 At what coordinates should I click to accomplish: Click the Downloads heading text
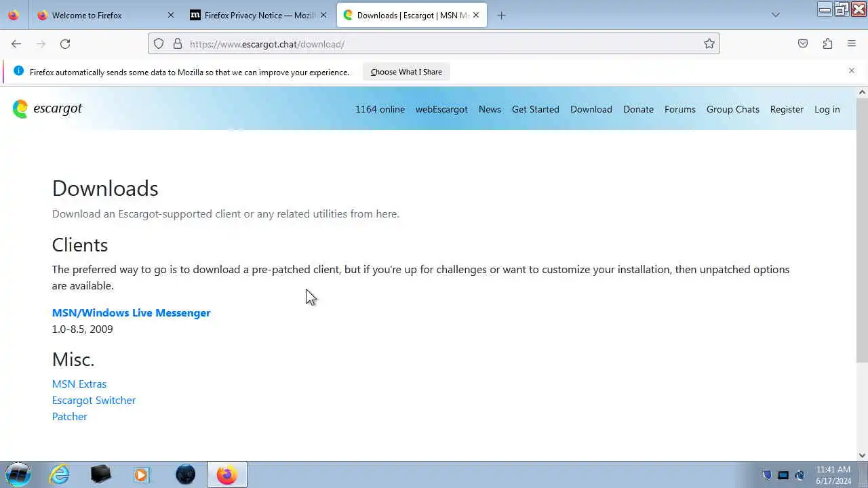click(x=105, y=188)
